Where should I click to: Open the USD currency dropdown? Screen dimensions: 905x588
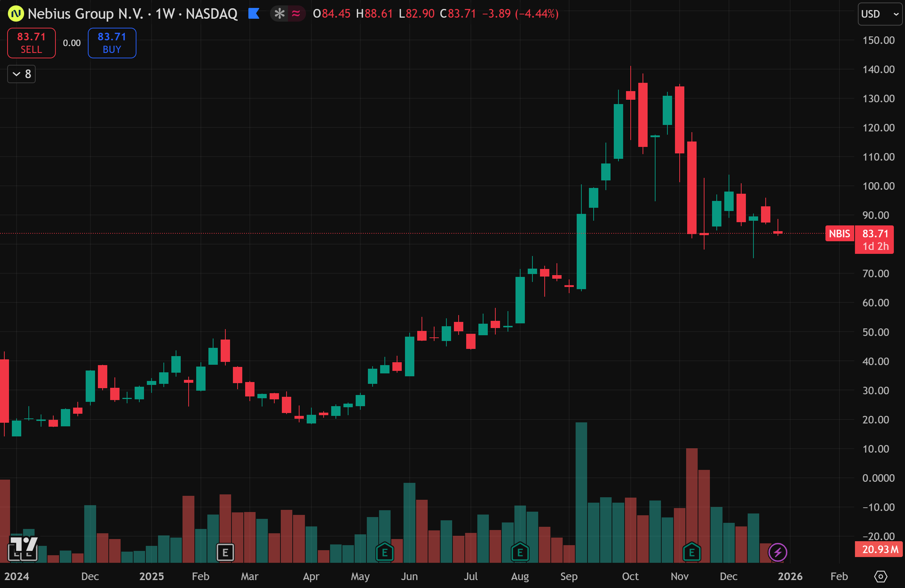[x=879, y=14]
